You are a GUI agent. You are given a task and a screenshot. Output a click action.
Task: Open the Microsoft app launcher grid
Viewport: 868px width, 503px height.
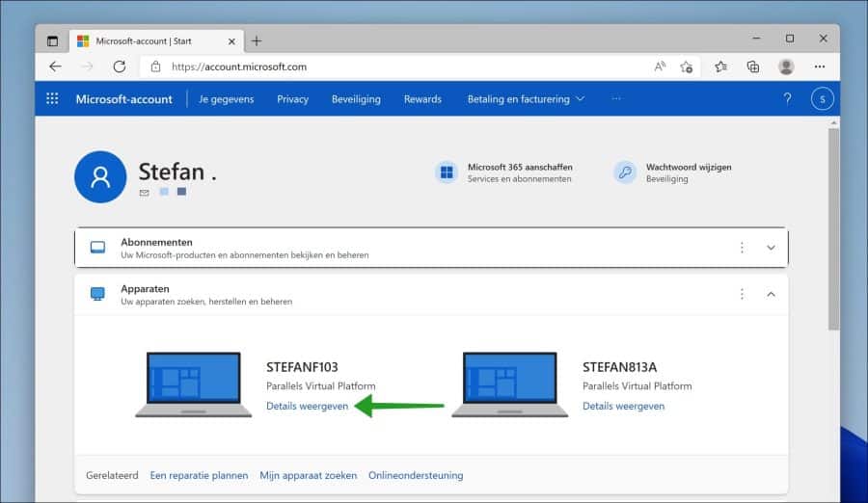pos(52,98)
